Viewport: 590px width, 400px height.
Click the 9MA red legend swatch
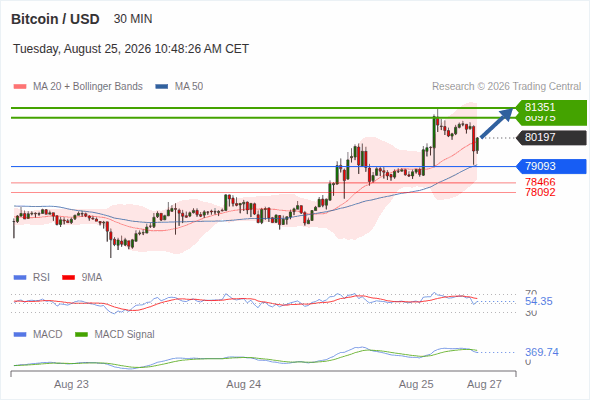click(x=68, y=278)
